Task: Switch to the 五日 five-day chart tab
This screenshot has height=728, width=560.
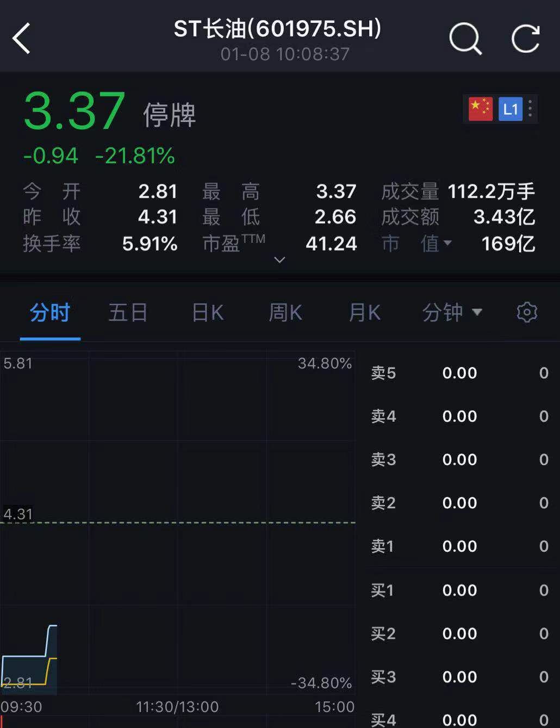Action: [128, 313]
